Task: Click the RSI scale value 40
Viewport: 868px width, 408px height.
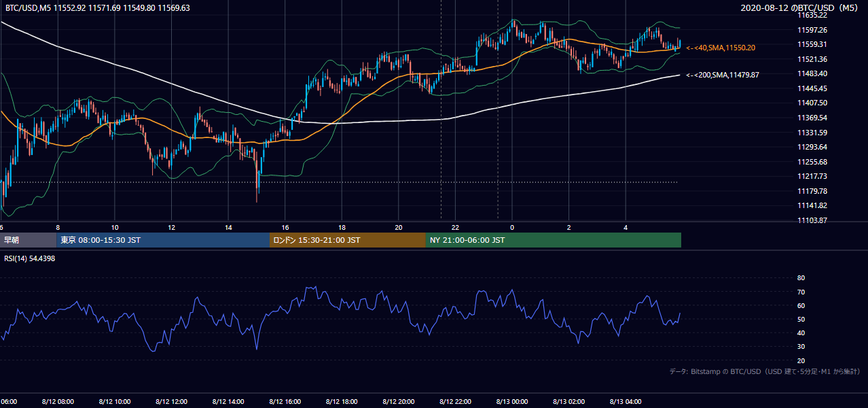Action: click(x=801, y=333)
